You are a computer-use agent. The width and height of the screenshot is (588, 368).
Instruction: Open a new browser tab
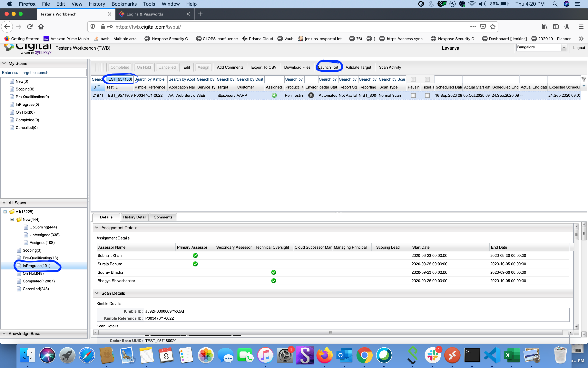point(200,14)
